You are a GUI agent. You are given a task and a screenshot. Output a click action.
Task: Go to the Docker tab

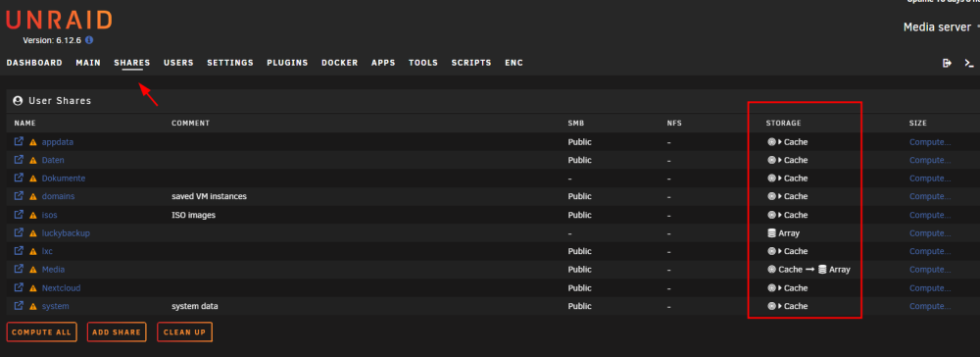pyautogui.click(x=339, y=63)
